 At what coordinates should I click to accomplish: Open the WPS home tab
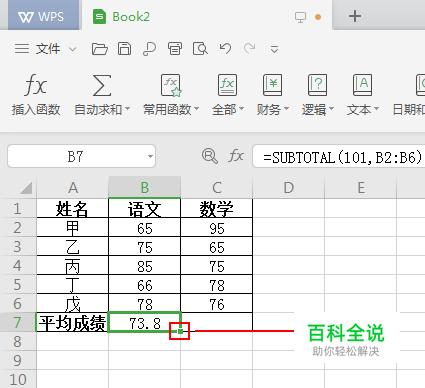point(43,16)
